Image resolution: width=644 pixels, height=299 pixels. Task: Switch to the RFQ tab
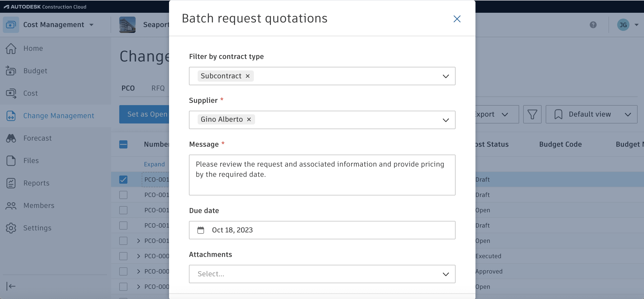[158, 88]
